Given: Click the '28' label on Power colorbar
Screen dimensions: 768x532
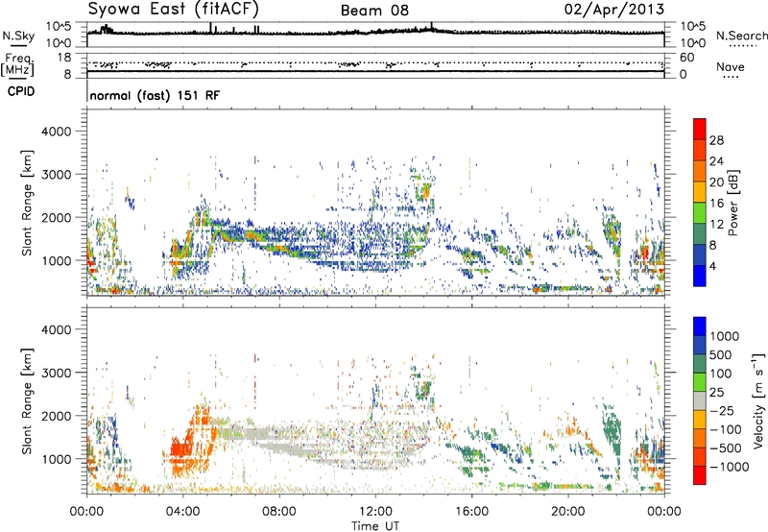Looking at the screenshot, I should [716, 140].
